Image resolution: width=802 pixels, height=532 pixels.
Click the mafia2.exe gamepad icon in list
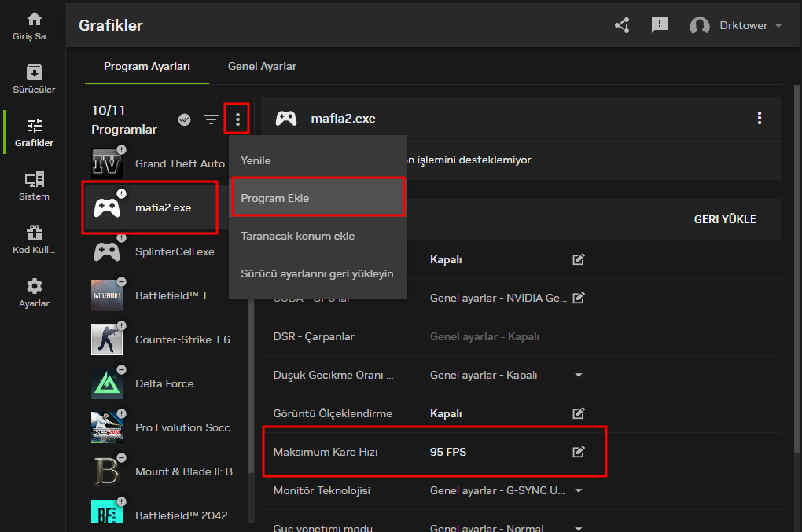coord(107,208)
